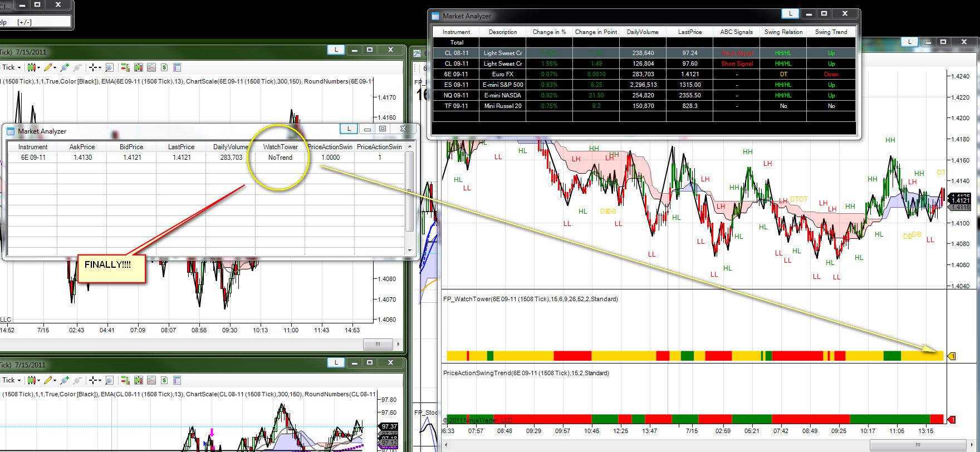Click the dark Market Analyzer window title icon
This screenshot has height=452, width=980.
pyautogui.click(x=435, y=16)
